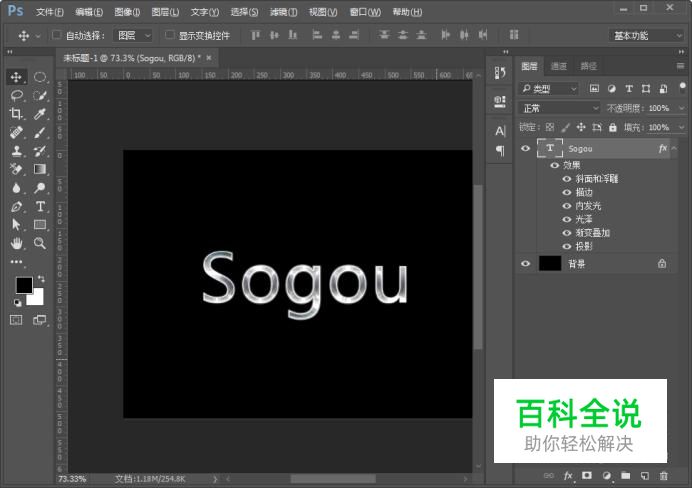Open the History panel icon
692x488 pixels.
(500, 73)
